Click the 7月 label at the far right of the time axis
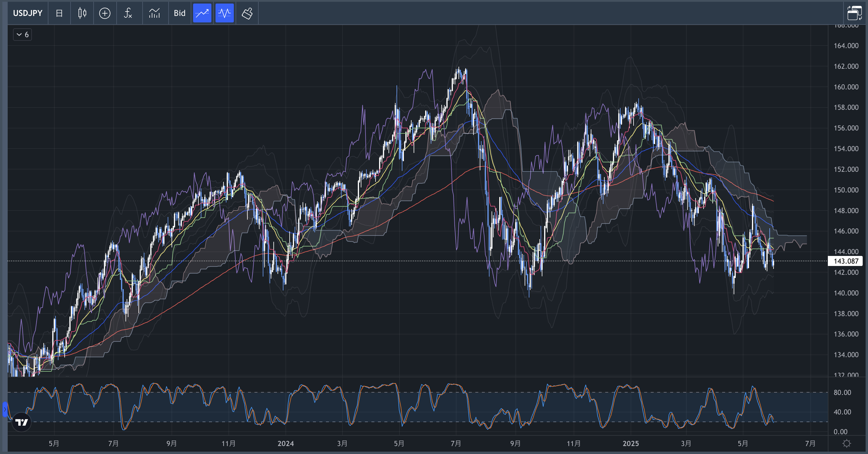This screenshot has width=868, height=454. (x=810, y=444)
